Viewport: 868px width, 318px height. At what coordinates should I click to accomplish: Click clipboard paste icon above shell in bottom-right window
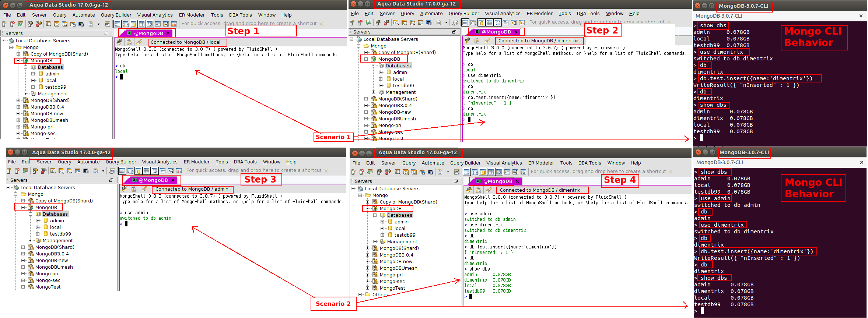(479, 190)
